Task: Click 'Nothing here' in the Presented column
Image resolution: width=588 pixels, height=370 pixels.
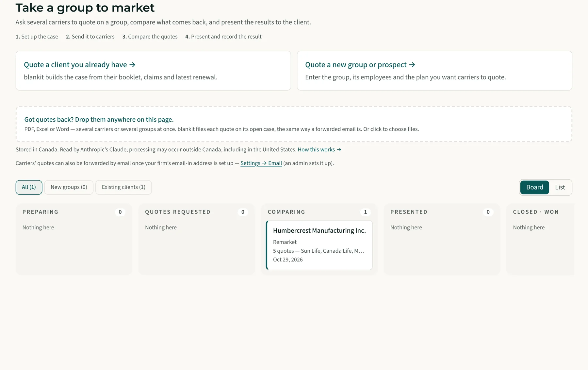Action: (x=406, y=227)
